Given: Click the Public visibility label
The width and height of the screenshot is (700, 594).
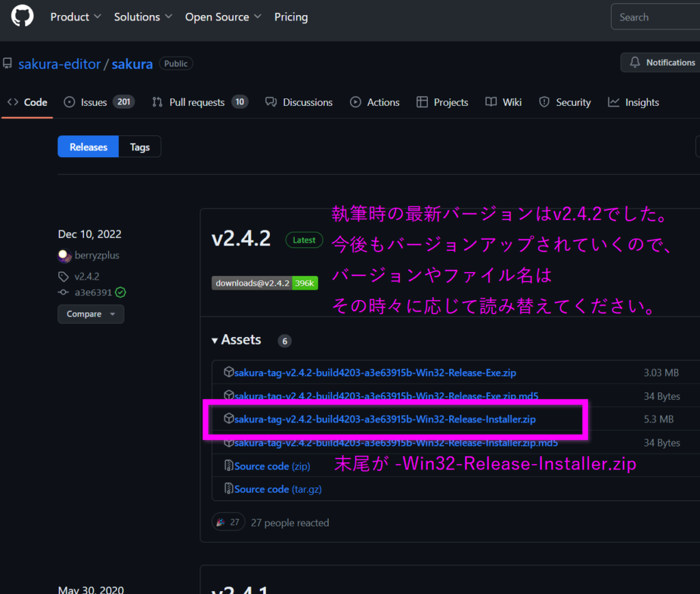Looking at the screenshot, I should click(176, 64).
